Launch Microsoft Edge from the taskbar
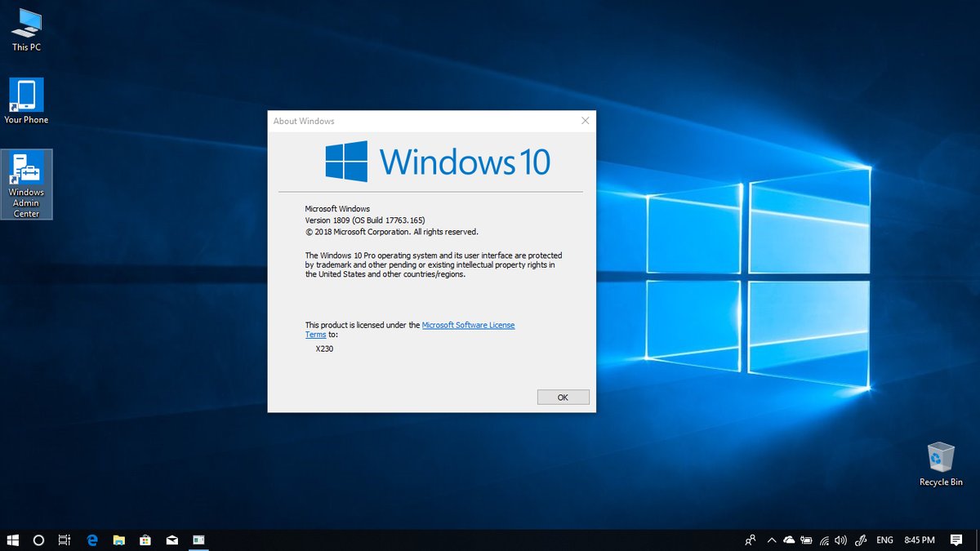Image resolution: width=980 pixels, height=551 pixels. (x=92, y=540)
